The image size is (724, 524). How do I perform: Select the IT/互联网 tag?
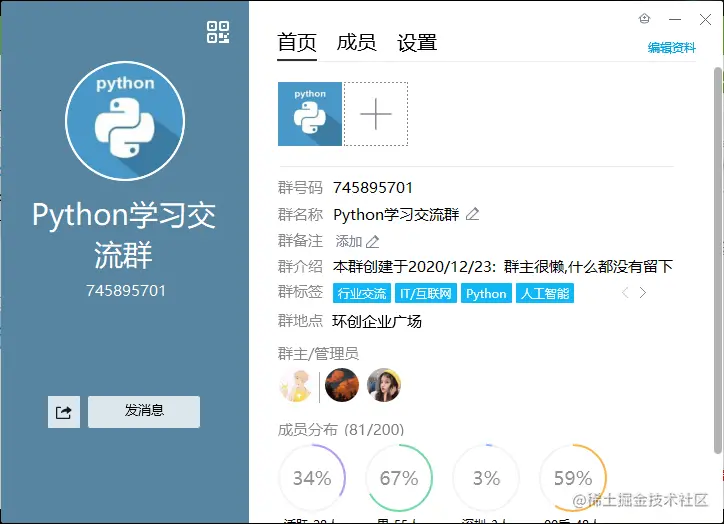[x=426, y=293]
